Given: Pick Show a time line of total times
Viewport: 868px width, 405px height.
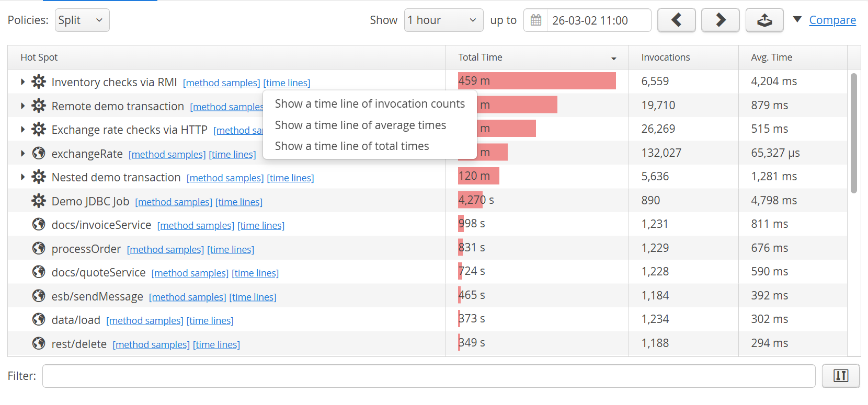Looking at the screenshot, I should [352, 146].
